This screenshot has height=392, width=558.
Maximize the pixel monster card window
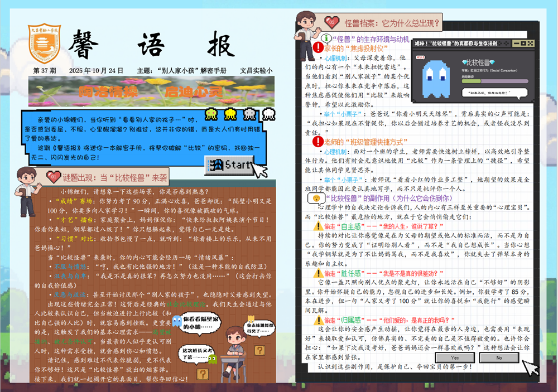coord(523,43)
